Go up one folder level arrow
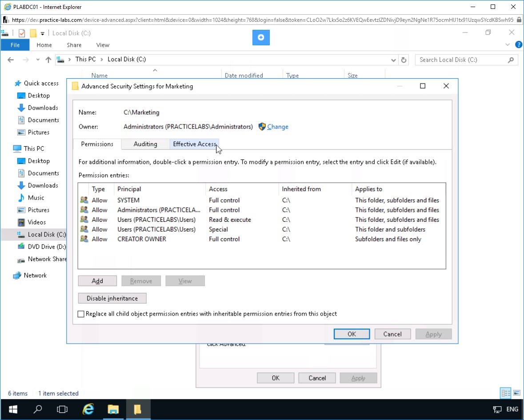Screen dimensions: 524x420 click(x=48, y=60)
